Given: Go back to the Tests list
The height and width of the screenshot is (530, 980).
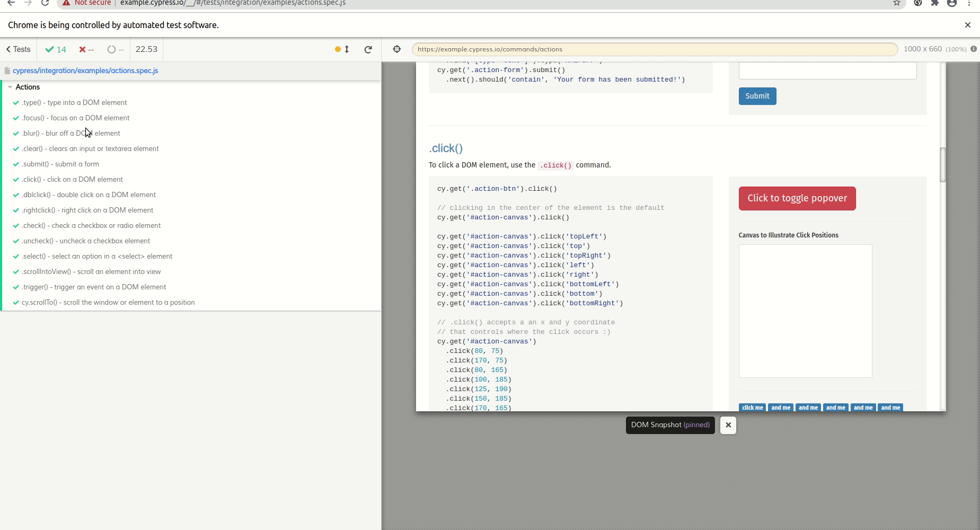Looking at the screenshot, I should pos(19,49).
